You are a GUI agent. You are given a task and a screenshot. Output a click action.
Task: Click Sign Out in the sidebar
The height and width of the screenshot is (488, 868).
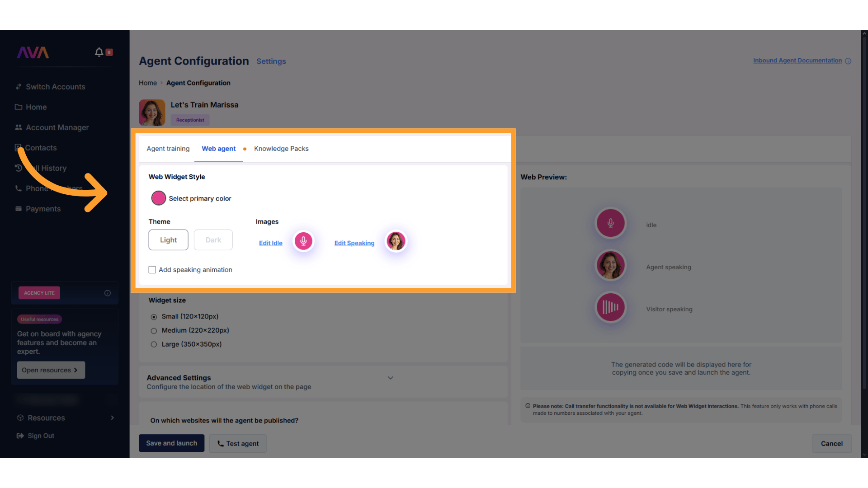coord(41,436)
